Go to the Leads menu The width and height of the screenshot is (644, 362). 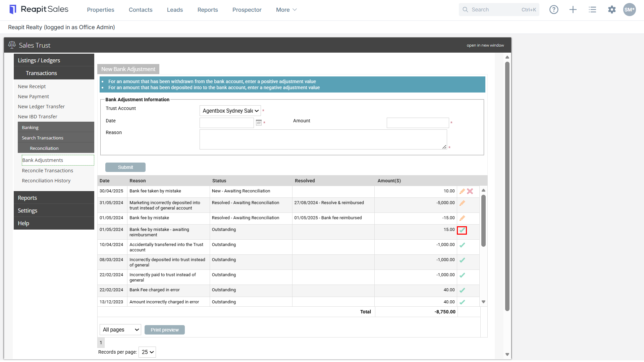(x=175, y=10)
